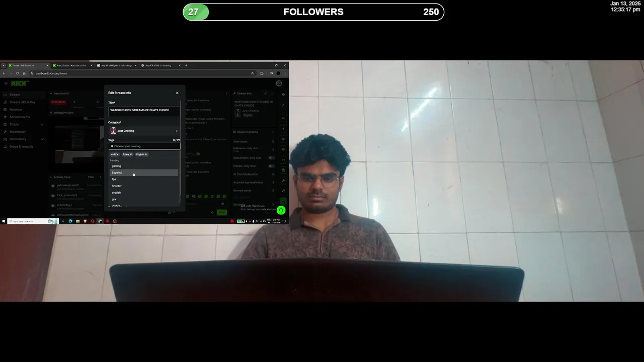Open Stream URL & Key in sidebar
The image size is (644, 362).
click(24, 102)
